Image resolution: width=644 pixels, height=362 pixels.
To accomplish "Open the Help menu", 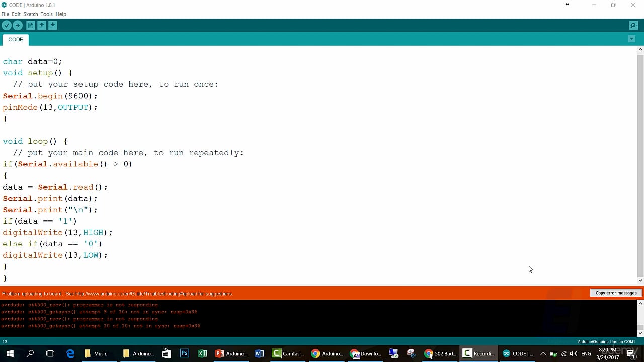I will pyautogui.click(x=61, y=14).
